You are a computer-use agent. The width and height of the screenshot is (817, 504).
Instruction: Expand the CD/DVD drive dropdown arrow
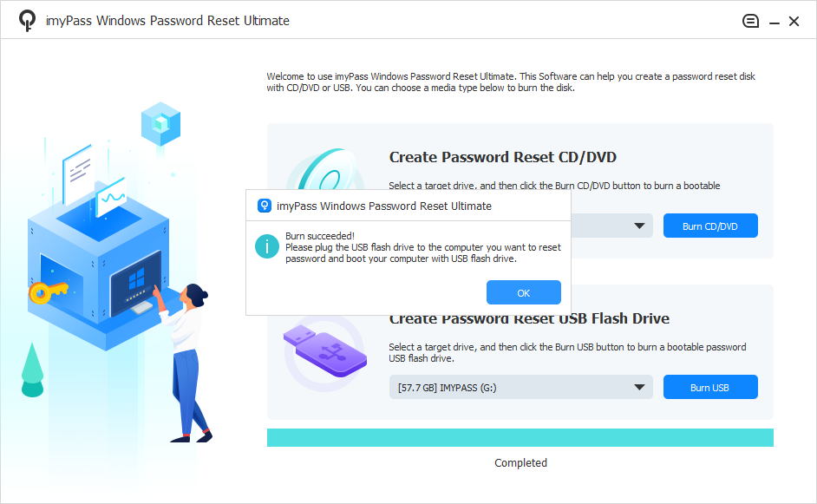coord(639,226)
